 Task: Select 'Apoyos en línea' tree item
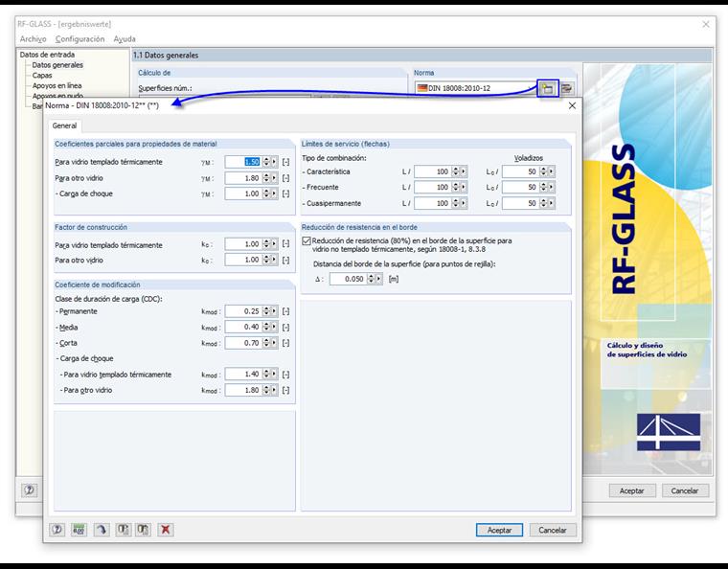57,85
